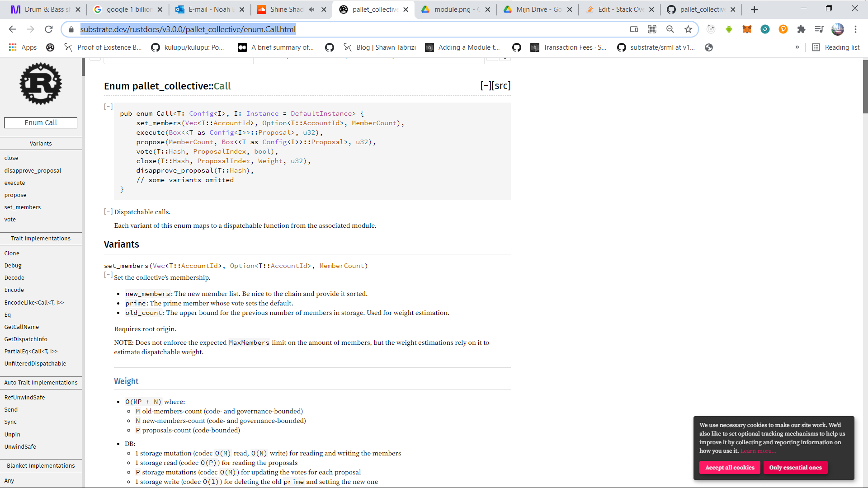868x488 pixels.
Task: Open the Transaction Fees bookmark
Action: click(x=568, y=47)
